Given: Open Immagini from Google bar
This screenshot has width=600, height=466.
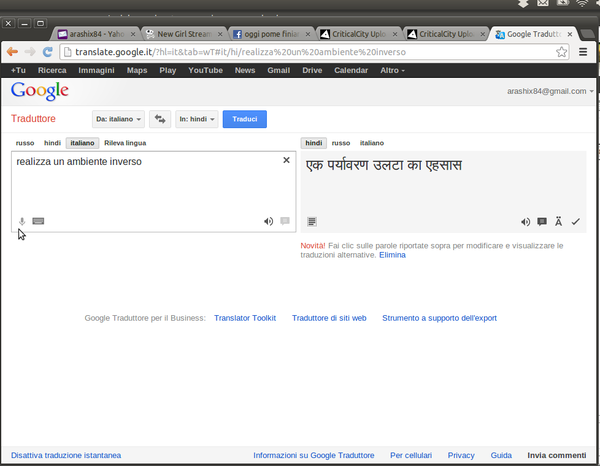Looking at the screenshot, I should [x=96, y=70].
